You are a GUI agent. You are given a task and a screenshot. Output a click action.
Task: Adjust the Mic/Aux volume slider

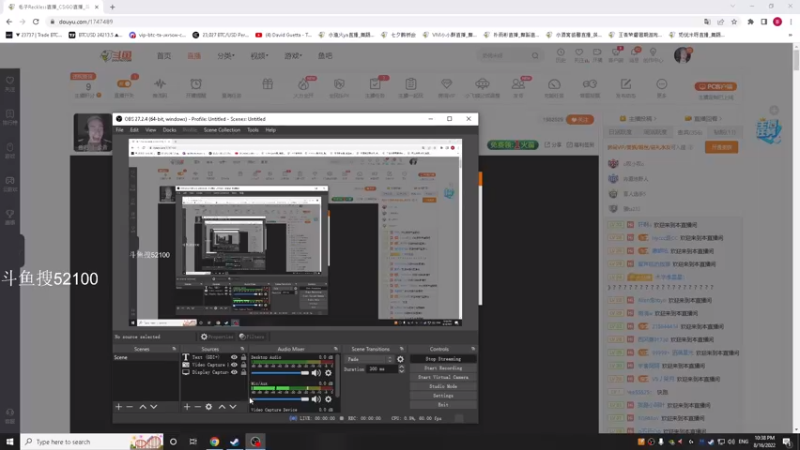[280, 399]
